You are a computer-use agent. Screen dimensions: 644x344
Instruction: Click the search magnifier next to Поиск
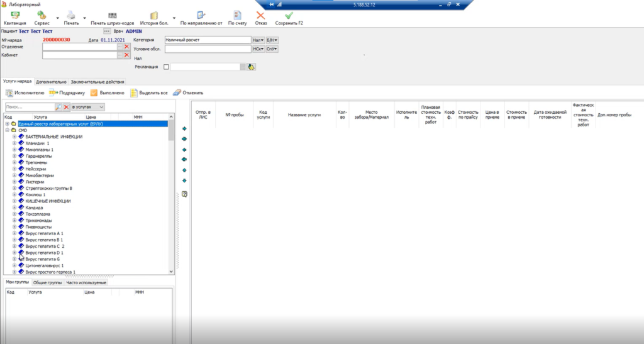tap(58, 107)
